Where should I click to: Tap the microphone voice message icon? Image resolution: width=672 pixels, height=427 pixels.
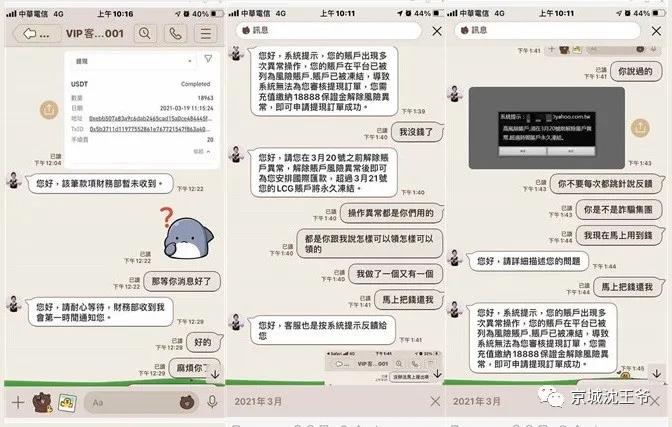tap(212, 402)
